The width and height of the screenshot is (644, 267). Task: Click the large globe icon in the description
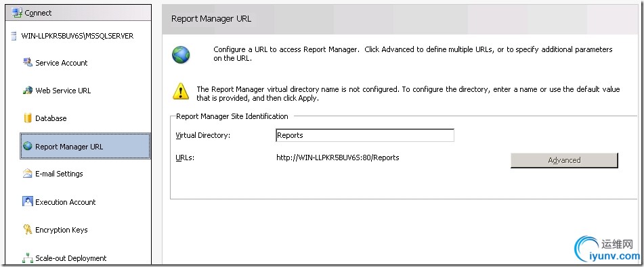[181, 55]
